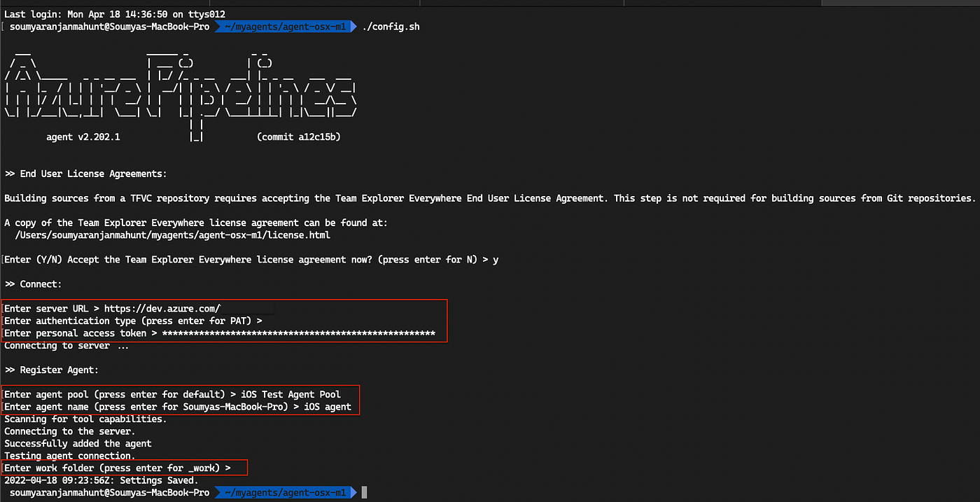Click the 'Enter agent name' prompt line
This screenshot has height=502, width=980.
click(178, 407)
